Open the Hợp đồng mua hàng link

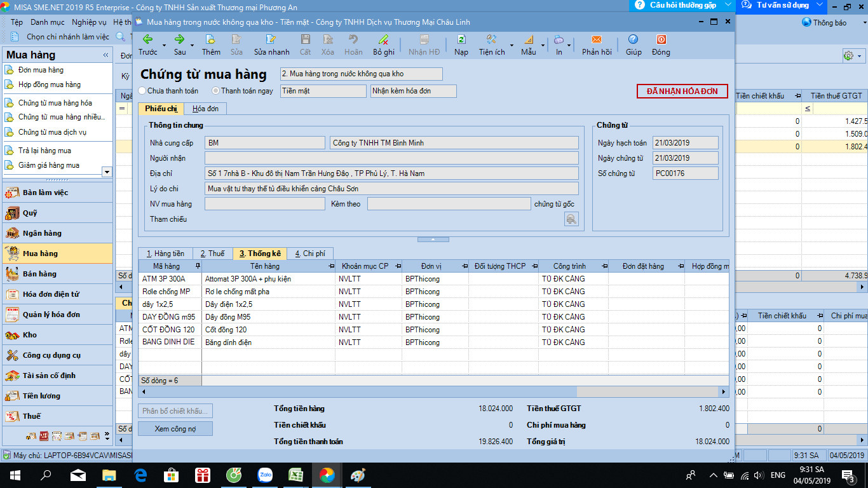[50, 85]
